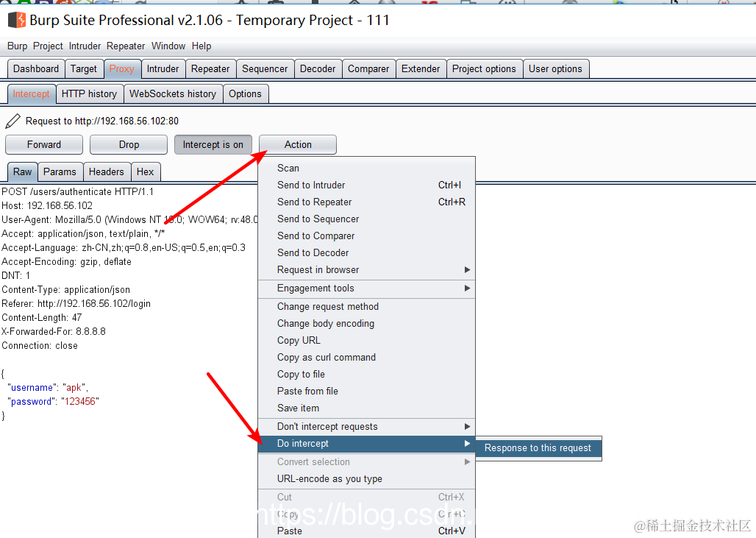
Task: Select Copy URL menu entry
Action: click(x=366, y=341)
